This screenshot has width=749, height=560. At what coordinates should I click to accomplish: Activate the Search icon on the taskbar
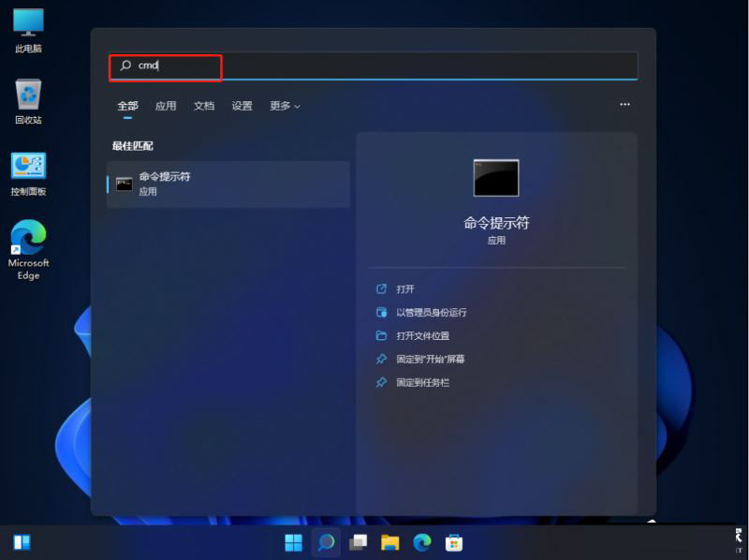tap(325, 542)
